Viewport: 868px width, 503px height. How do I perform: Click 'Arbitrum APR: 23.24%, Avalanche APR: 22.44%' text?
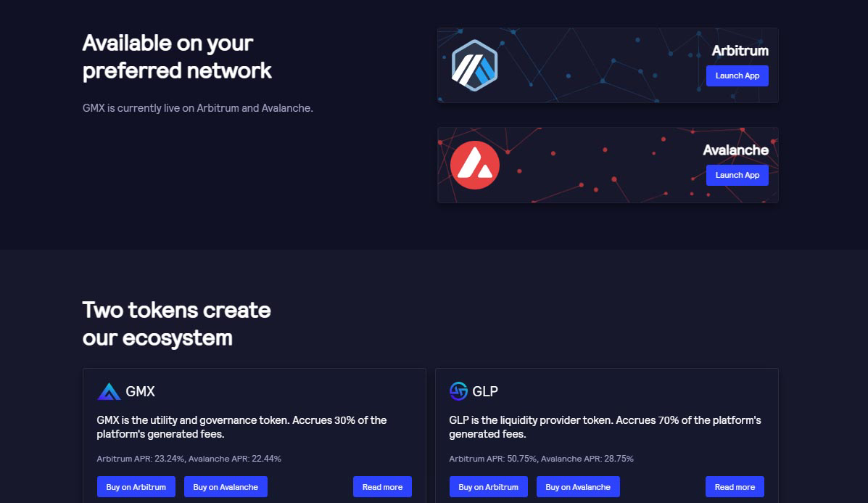pyautogui.click(x=189, y=459)
